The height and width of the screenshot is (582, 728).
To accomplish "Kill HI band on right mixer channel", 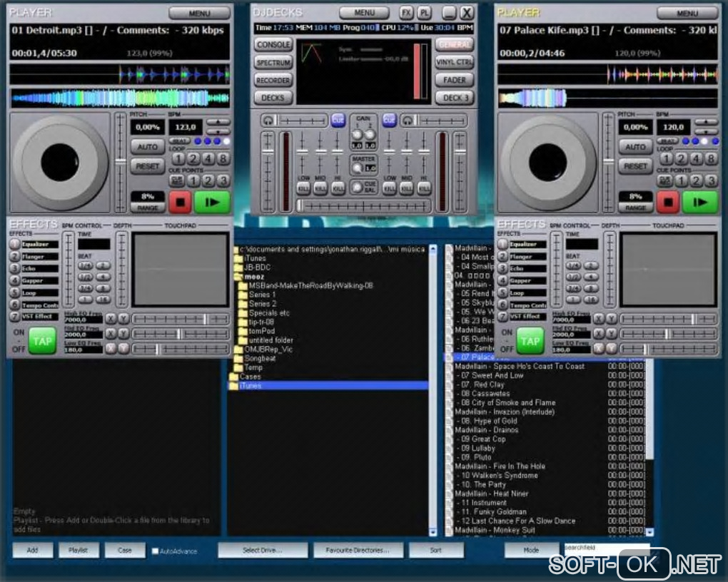I will (x=424, y=188).
